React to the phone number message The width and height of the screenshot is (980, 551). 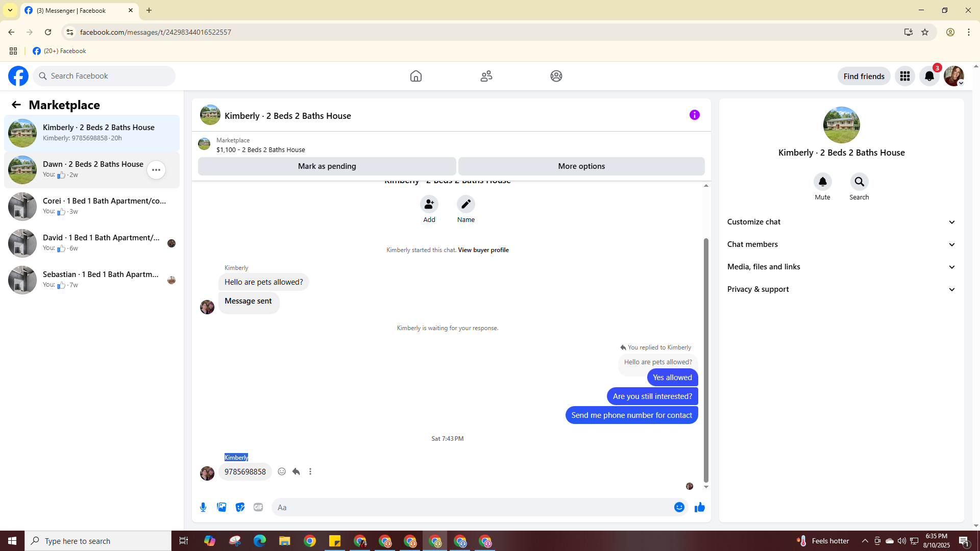(x=282, y=471)
